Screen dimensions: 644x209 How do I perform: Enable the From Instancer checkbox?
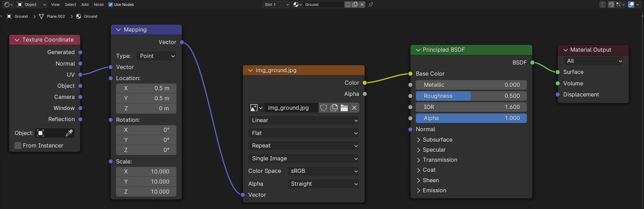18,146
